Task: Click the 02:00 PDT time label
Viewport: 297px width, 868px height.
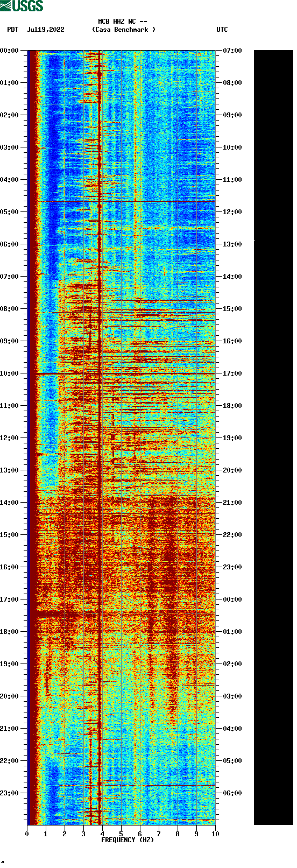Action: pyautogui.click(x=10, y=115)
